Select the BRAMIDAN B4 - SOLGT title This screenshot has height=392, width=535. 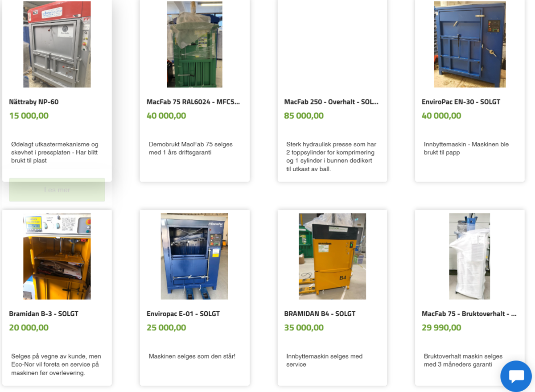[x=320, y=314]
